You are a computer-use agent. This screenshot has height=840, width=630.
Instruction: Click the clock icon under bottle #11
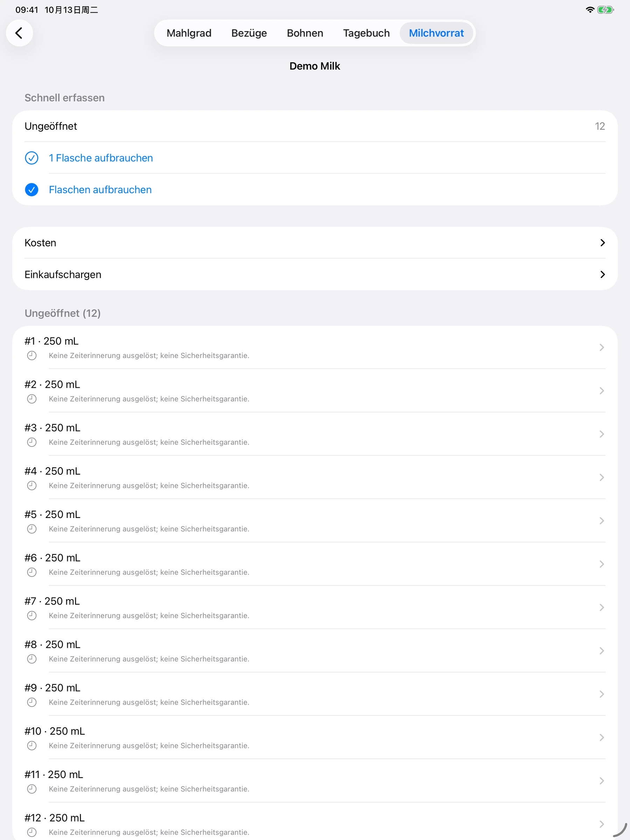click(32, 789)
